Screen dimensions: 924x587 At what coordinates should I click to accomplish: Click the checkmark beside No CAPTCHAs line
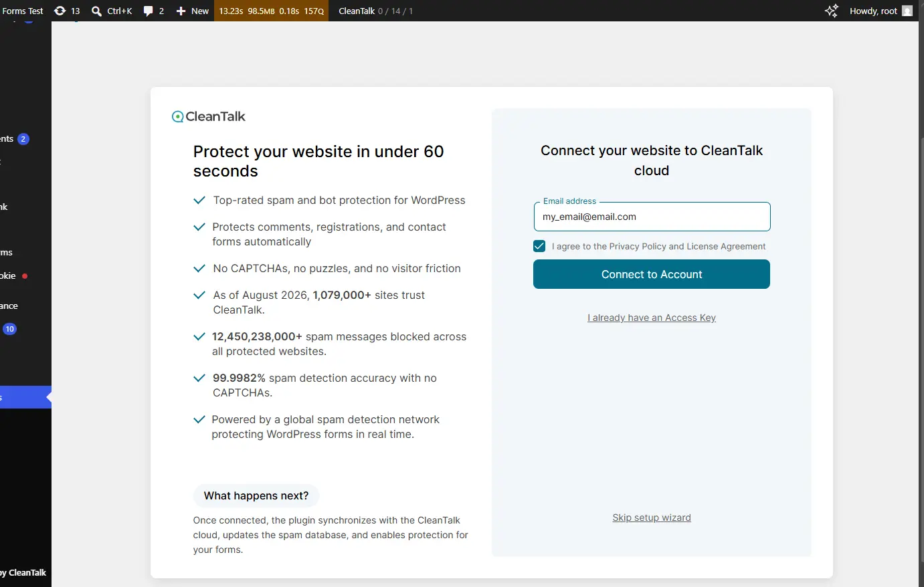(x=199, y=268)
